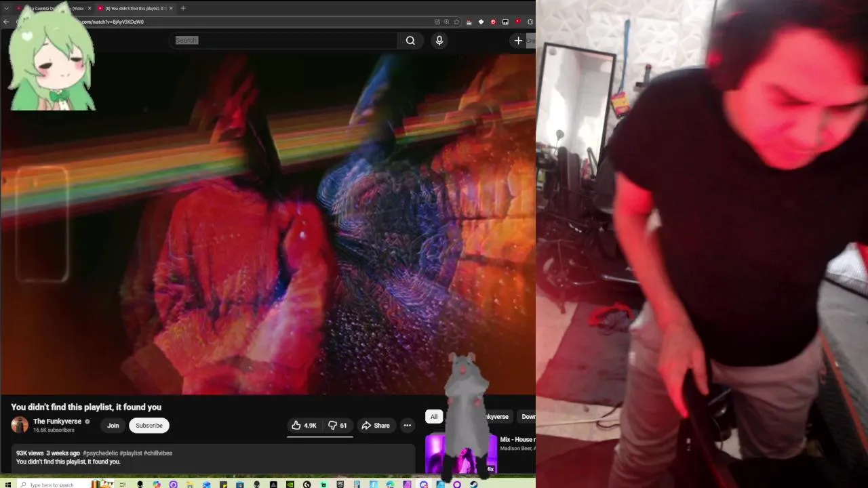Click the Create plus icon
Viewport: 868px width, 488px height.
tap(518, 41)
